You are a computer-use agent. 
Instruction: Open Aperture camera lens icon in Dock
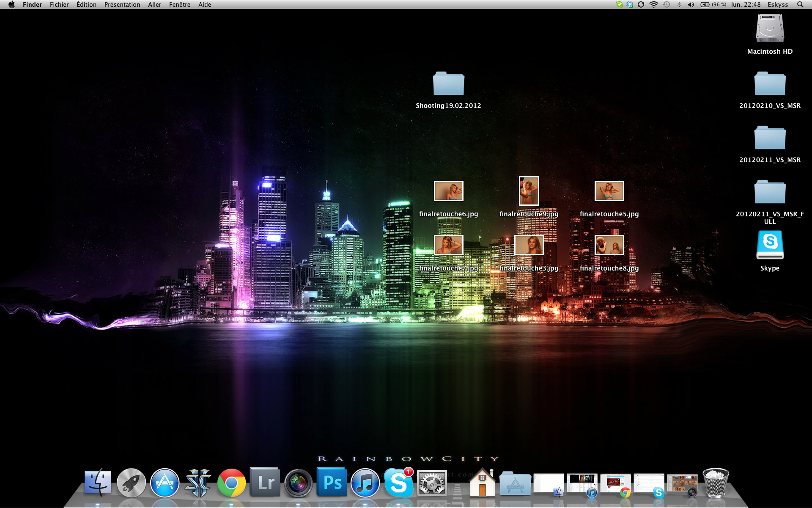click(298, 483)
